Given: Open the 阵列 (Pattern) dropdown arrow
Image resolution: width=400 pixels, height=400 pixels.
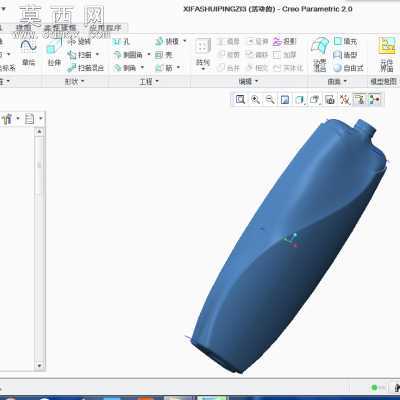Looking at the screenshot, I should (x=203, y=69).
